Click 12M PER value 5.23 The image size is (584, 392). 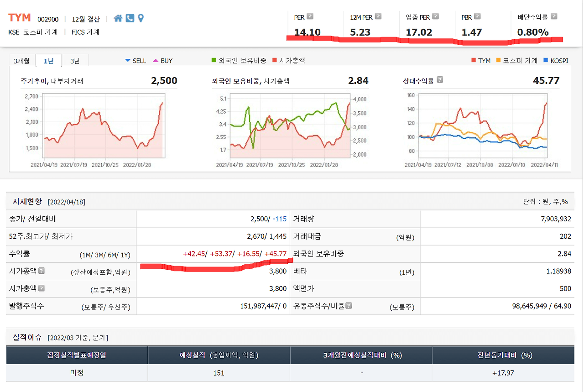point(360,32)
